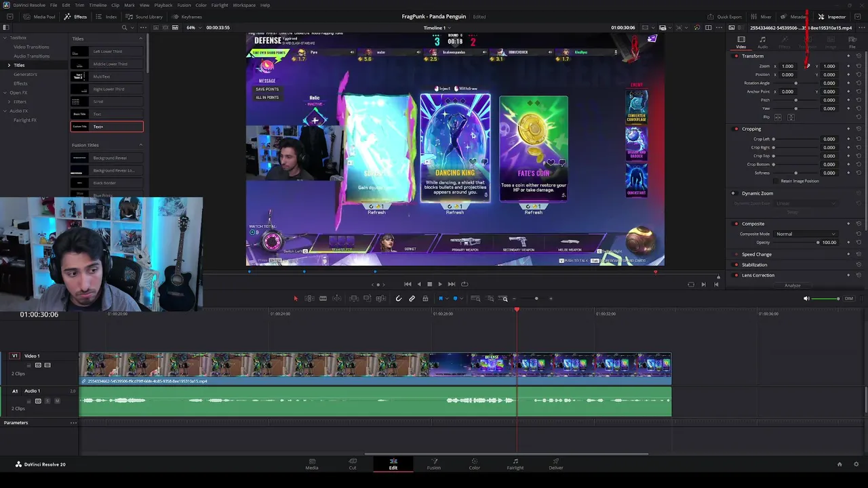The height and width of the screenshot is (488, 868).
Task: Collapse the Fusion Titles list header
Action: (x=140, y=145)
